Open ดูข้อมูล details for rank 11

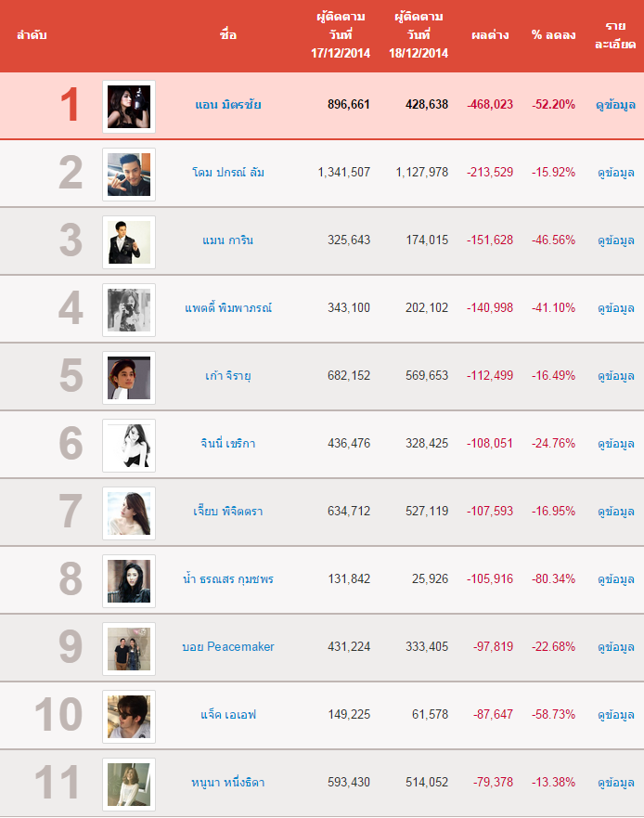click(x=616, y=783)
